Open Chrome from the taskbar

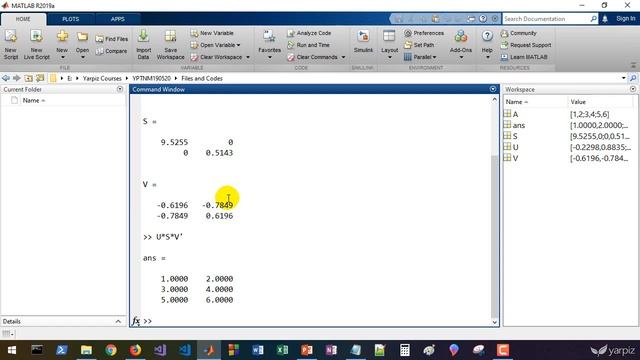[x=111, y=350]
